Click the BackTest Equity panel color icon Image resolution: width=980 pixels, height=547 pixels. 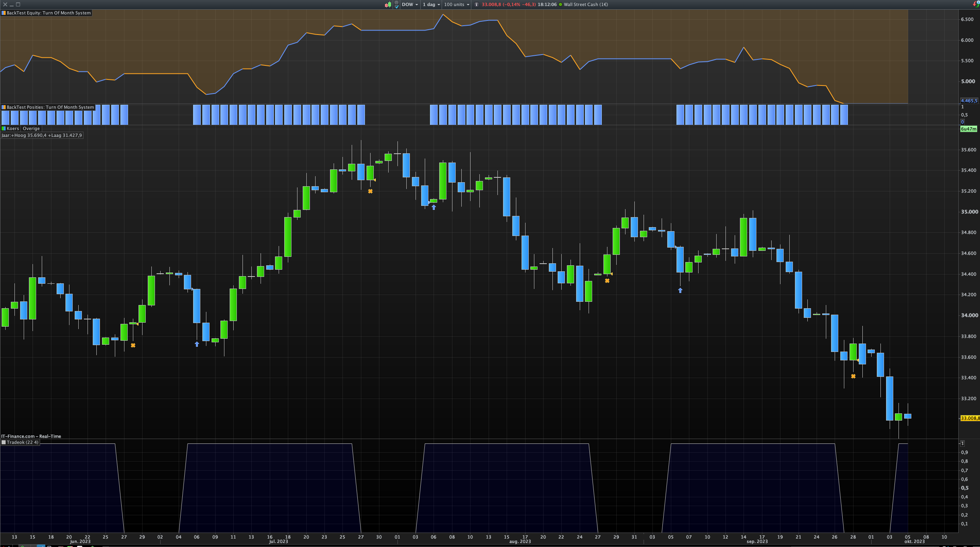coord(4,13)
